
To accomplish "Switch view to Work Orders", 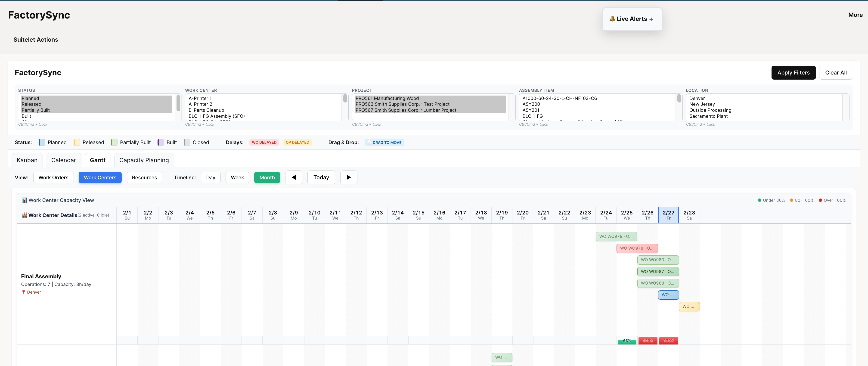I will [53, 177].
